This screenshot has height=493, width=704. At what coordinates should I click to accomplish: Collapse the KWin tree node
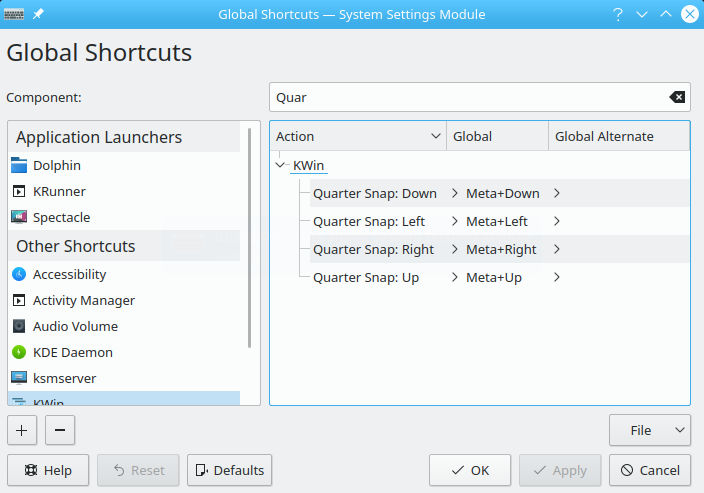(280, 165)
